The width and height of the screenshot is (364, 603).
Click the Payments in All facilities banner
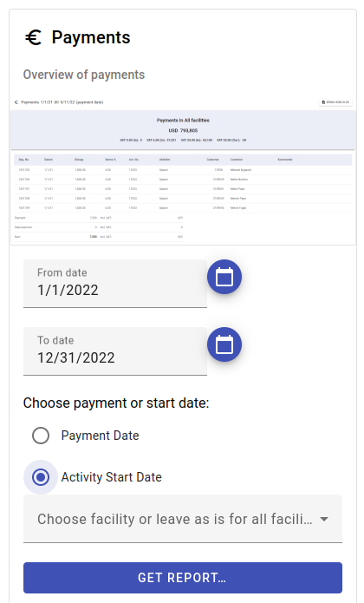(183, 130)
